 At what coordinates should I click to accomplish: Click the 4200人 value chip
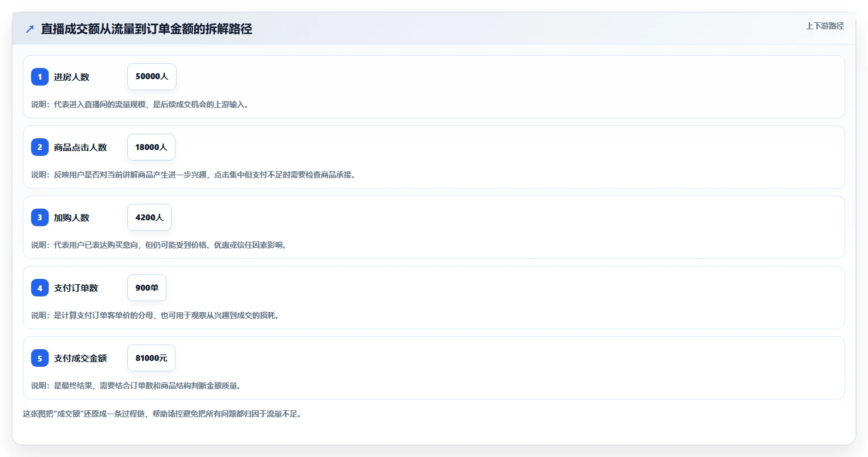click(150, 217)
